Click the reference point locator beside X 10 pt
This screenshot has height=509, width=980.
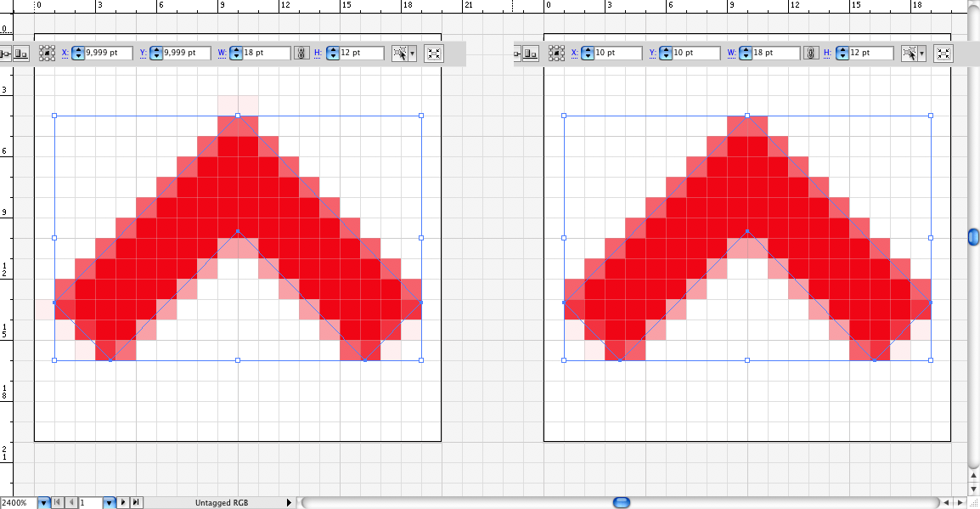click(556, 54)
